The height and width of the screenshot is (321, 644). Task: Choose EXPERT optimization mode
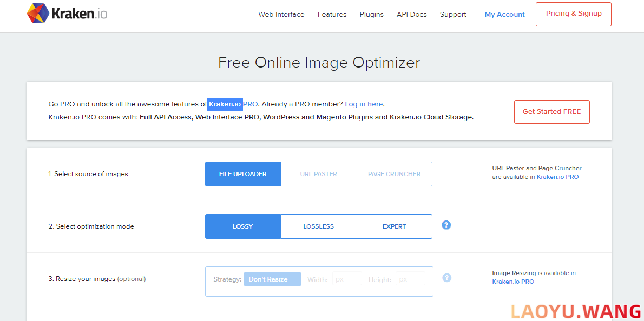pos(395,226)
